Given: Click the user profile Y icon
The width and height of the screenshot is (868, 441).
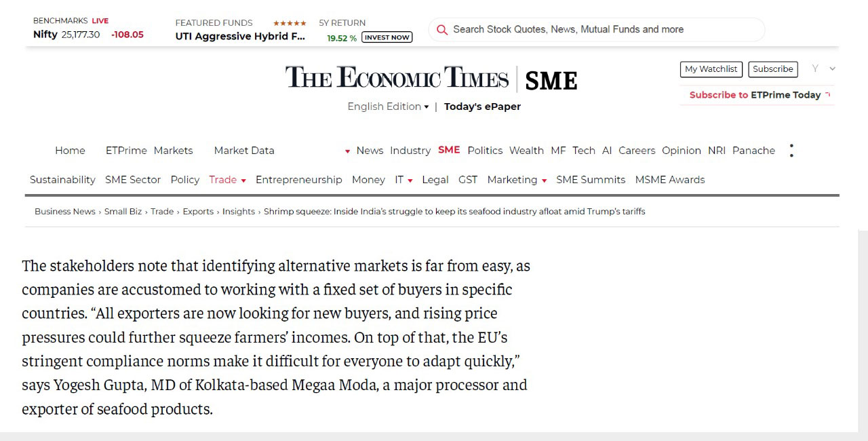Looking at the screenshot, I should click(x=815, y=69).
